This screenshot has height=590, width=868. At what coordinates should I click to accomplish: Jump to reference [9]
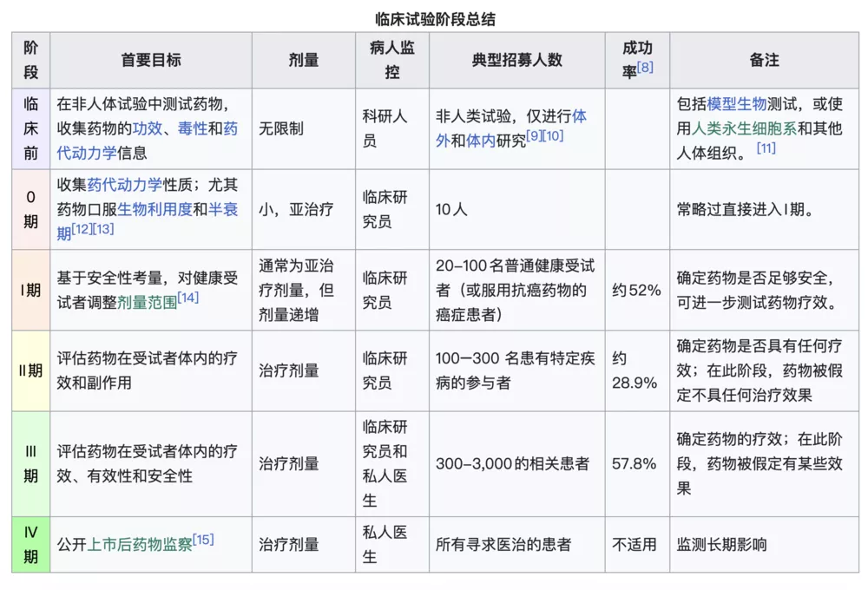[x=535, y=135]
